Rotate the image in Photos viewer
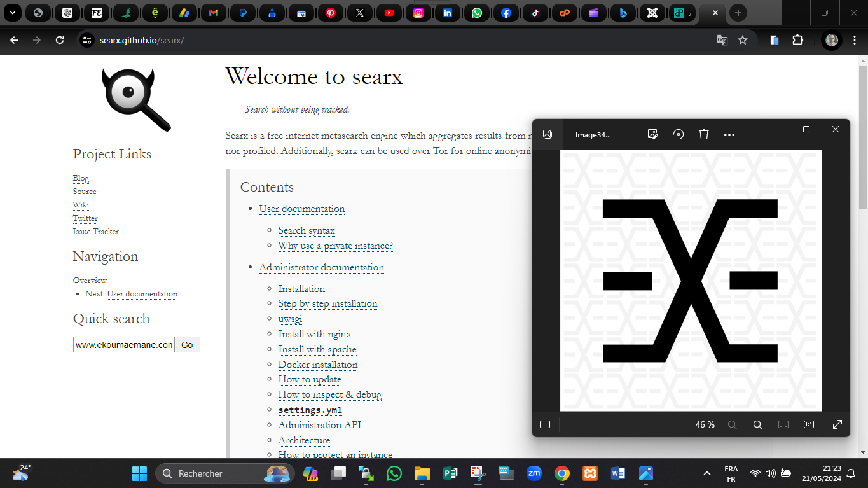 point(679,134)
